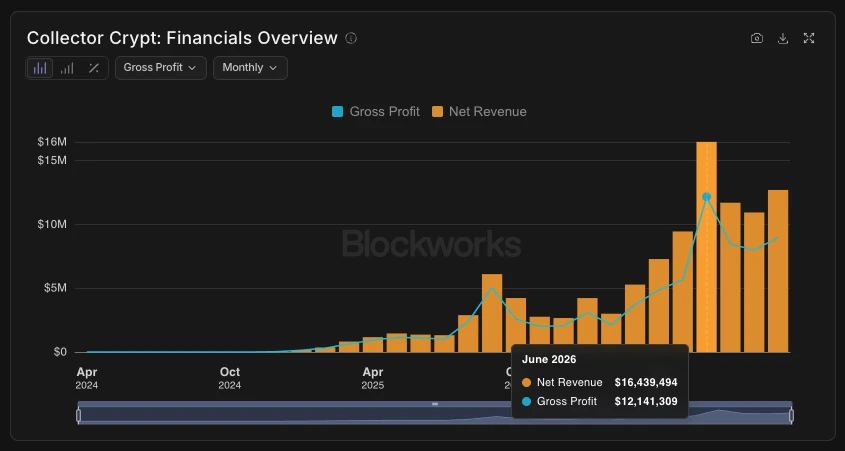Image resolution: width=845 pixels, height=451 pixels.
Task: Click the Apr 2024 axis label
Action: coord(87,378)
